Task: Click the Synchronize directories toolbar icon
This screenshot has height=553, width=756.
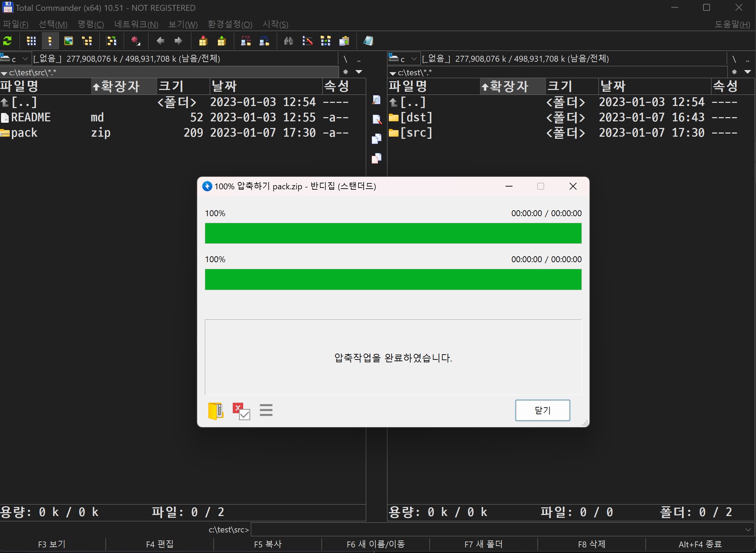Action: [x=326, y=41]
